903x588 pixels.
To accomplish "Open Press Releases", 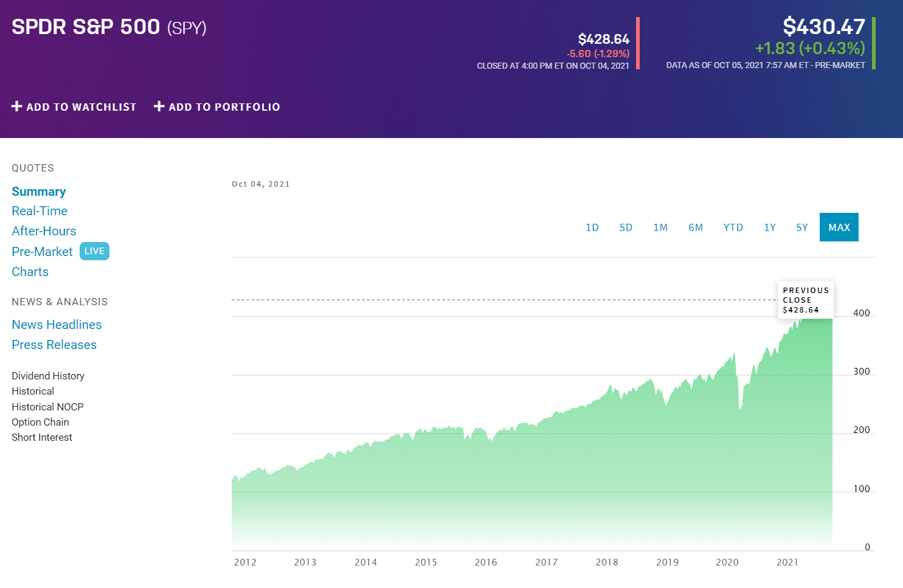I will 54,345.
